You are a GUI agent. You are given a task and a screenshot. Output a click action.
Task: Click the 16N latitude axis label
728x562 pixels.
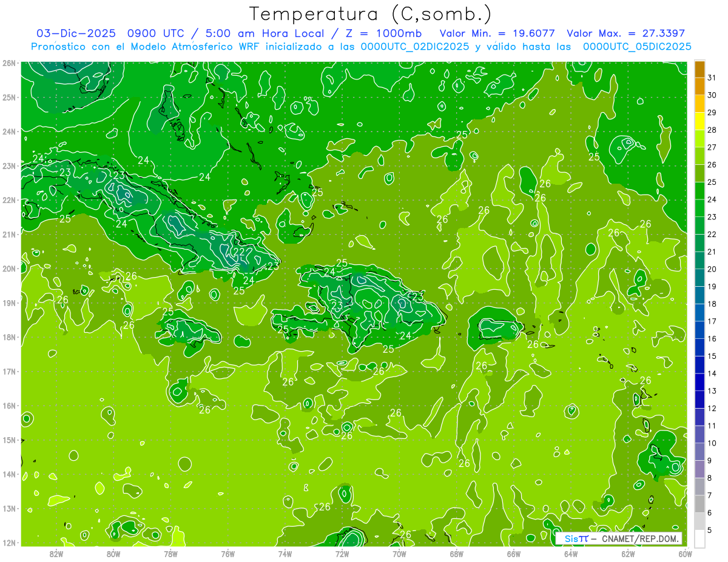pyautogui.click(x=8, y=406)
